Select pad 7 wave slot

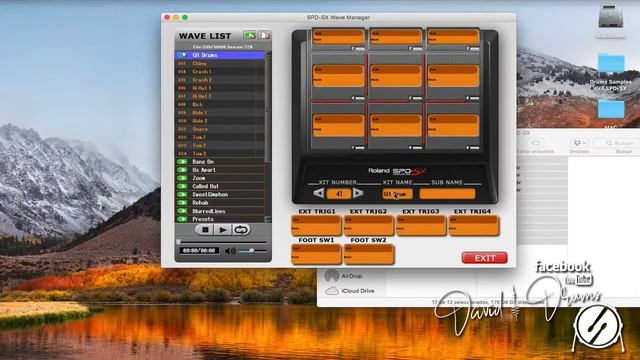[x=338, y=125]
